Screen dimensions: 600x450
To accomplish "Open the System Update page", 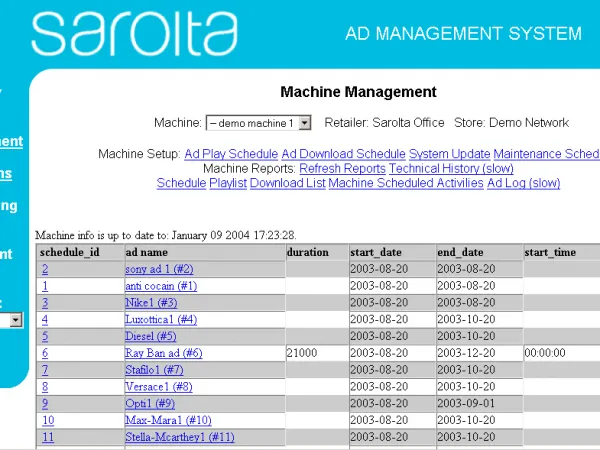I will pyautogui.click(x=449, y=154).
